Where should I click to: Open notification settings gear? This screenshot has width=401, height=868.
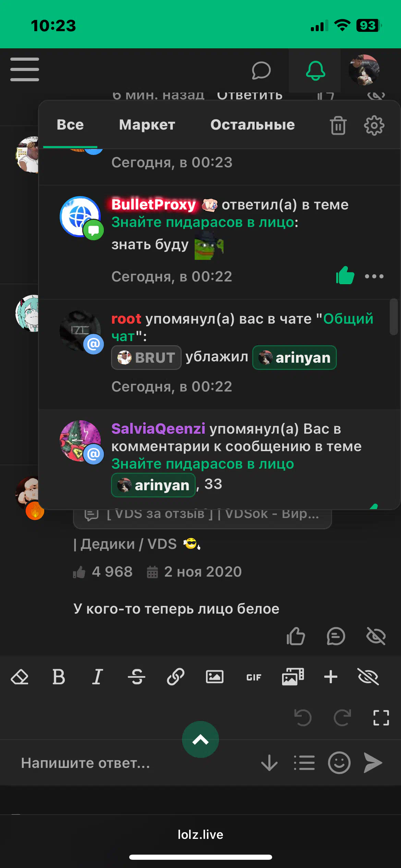coord(374,125)
